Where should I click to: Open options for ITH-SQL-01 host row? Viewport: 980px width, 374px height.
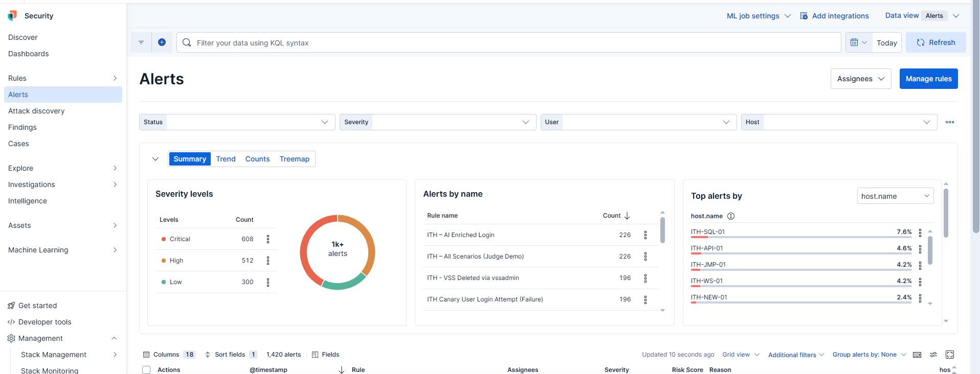[x=920, y=232]
